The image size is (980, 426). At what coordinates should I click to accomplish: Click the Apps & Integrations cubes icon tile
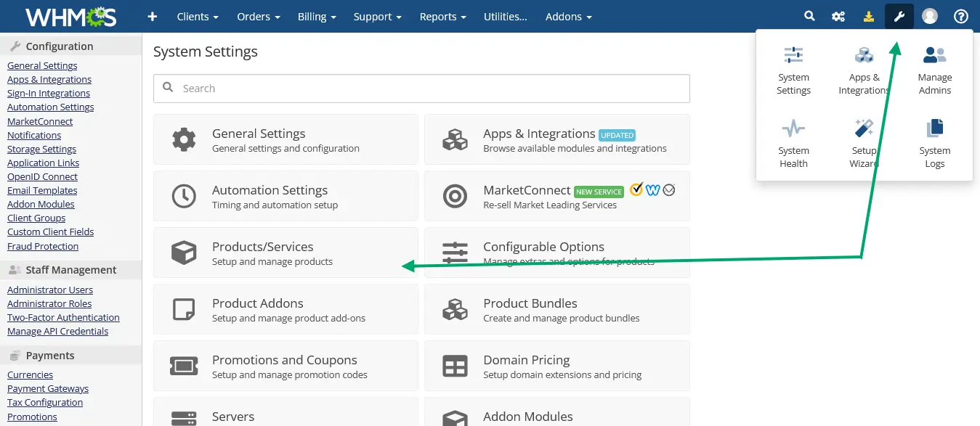pyautogui.click(x=455, y=139)
